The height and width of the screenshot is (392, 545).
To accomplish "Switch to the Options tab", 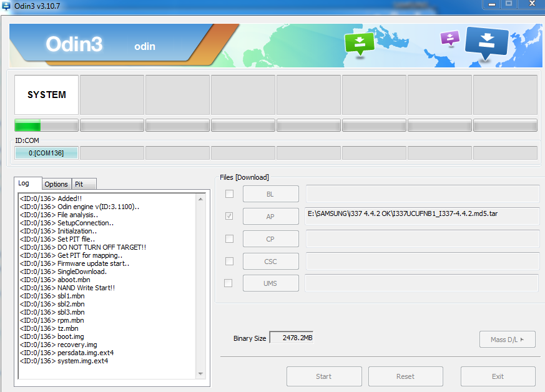I will 56,184.
